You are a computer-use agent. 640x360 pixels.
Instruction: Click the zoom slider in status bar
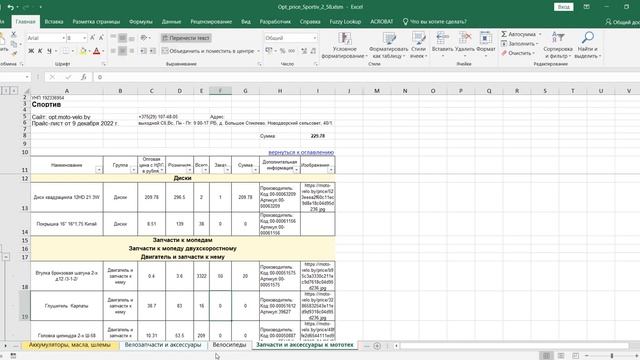coord(611,356)
